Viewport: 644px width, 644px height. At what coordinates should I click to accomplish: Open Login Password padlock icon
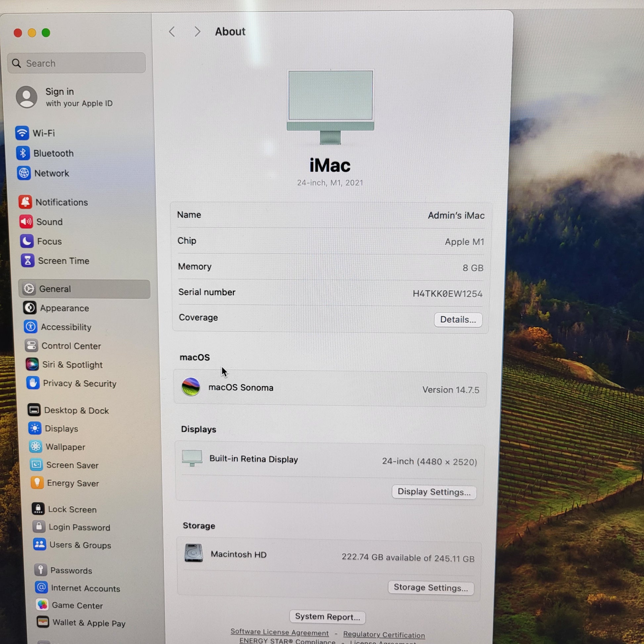[39, 527]
